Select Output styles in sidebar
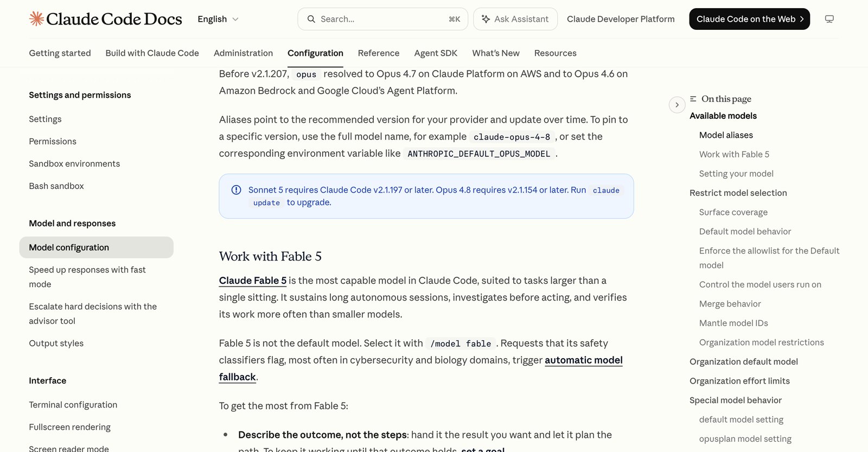 56,343
